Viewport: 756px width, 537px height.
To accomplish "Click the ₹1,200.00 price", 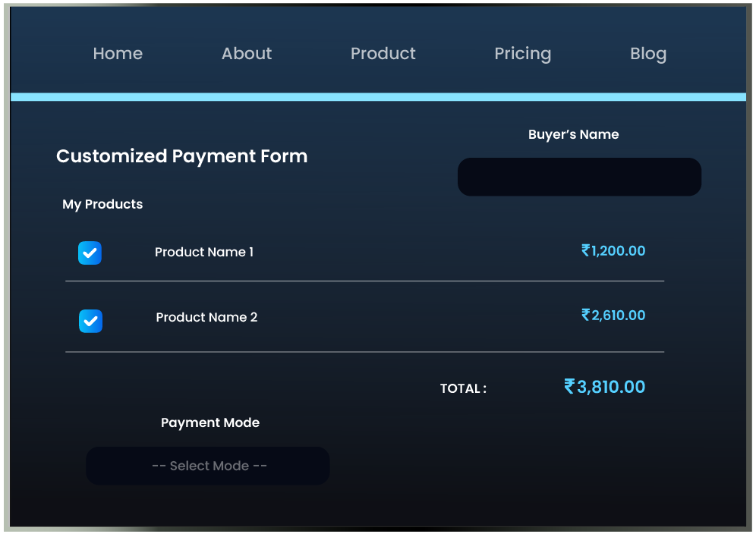I will click(x=613, y=250).
